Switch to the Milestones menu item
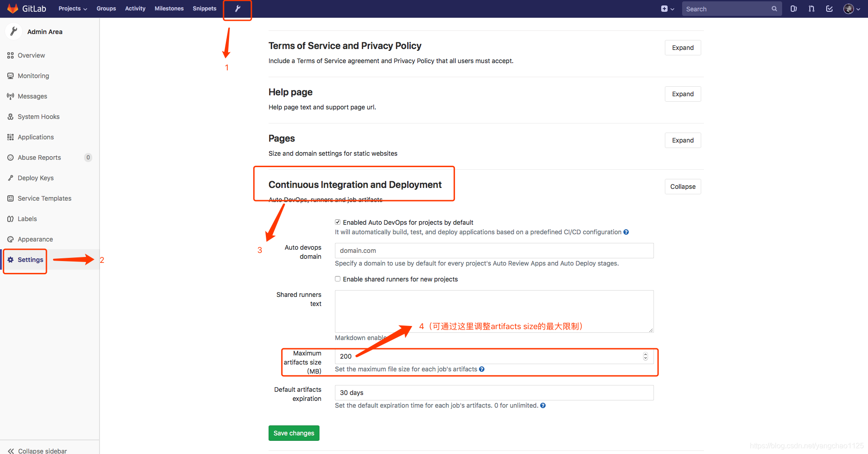The width and height of the screenshot is (868, 454). [169, 8]
